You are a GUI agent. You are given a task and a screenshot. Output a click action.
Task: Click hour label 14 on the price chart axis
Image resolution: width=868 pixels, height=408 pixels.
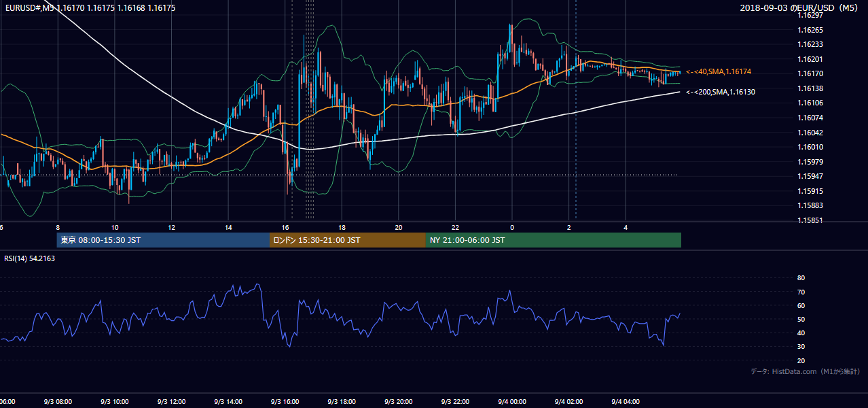click(x=228, y=227)
